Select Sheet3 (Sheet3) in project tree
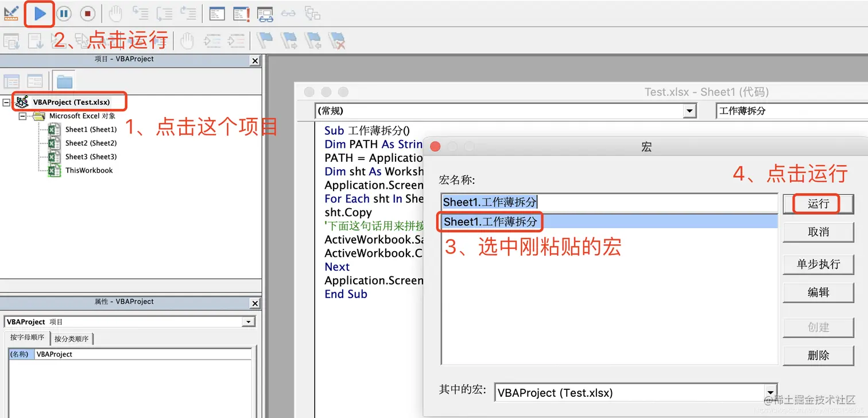This screenshot has height=418, width=868. [x=91, y=157]
